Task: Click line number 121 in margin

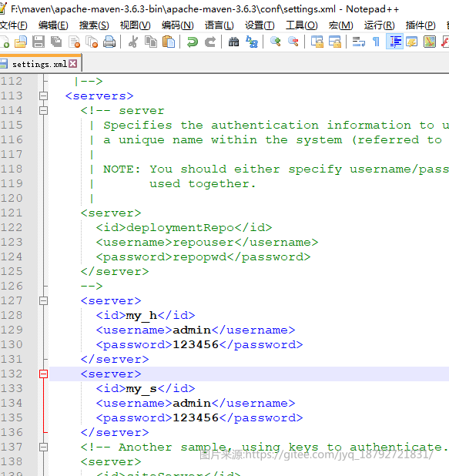Action: pyautogui.click(x=12, y=213)
